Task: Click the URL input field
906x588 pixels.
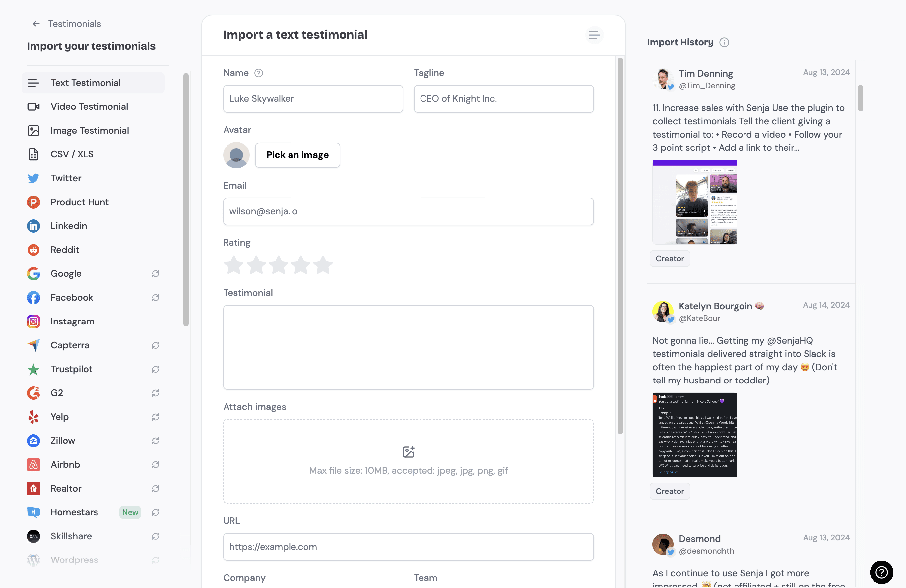Action: [x=409, y=547]
